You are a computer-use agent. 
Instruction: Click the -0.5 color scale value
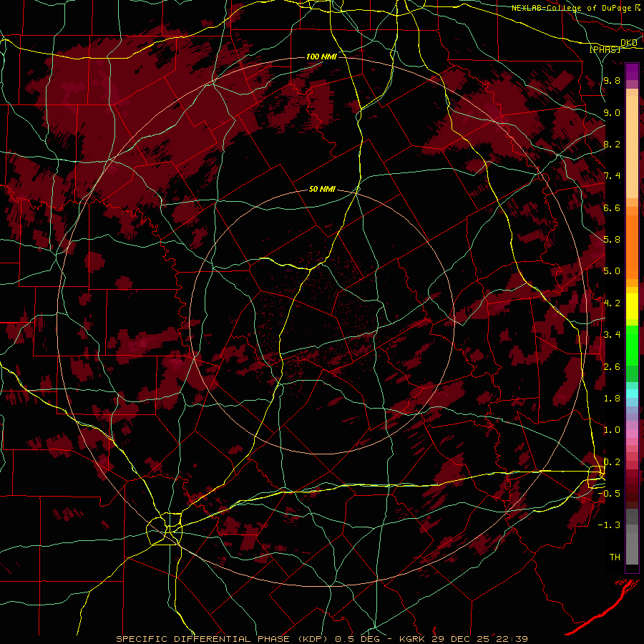[x=609, y=494]
